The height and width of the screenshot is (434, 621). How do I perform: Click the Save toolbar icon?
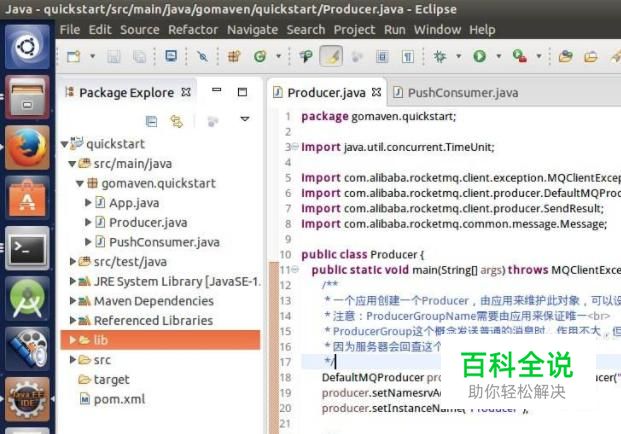click(114, 57)
